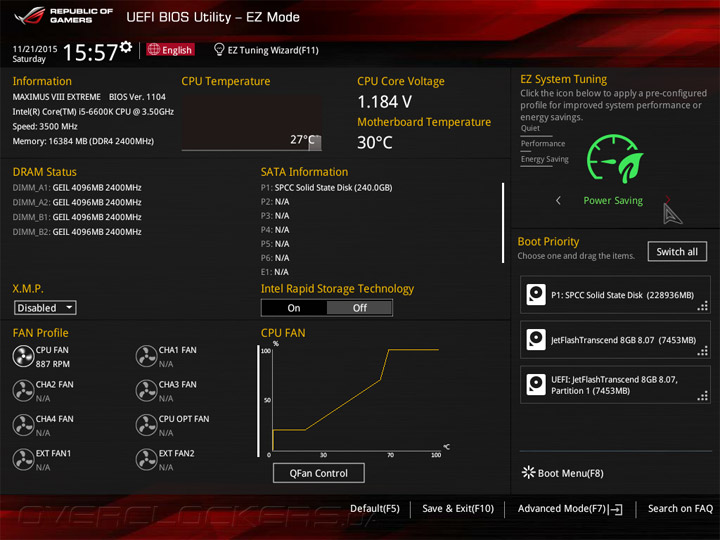Select the Quiet tuning profile
Image resolution: width=720 pixels, height=540 pixels.
[536, 129]
